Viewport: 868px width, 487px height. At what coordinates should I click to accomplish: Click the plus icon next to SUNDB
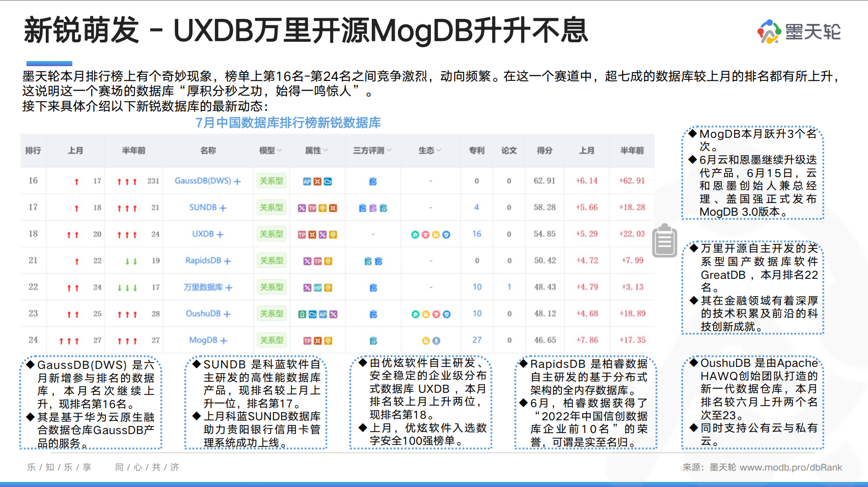223,208
